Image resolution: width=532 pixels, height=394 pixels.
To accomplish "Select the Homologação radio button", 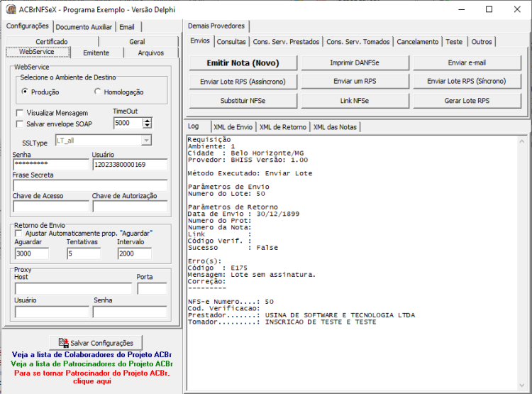I will pyautogui.click(x=98, y=92).
